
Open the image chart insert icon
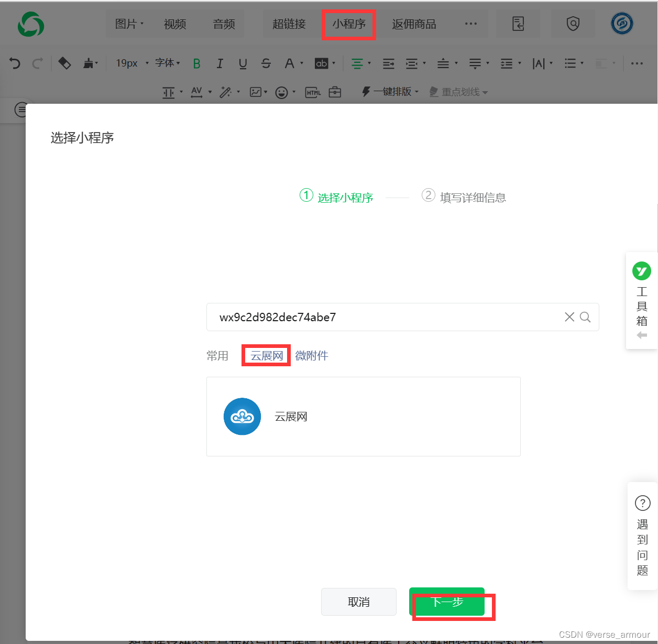[258, 92]
